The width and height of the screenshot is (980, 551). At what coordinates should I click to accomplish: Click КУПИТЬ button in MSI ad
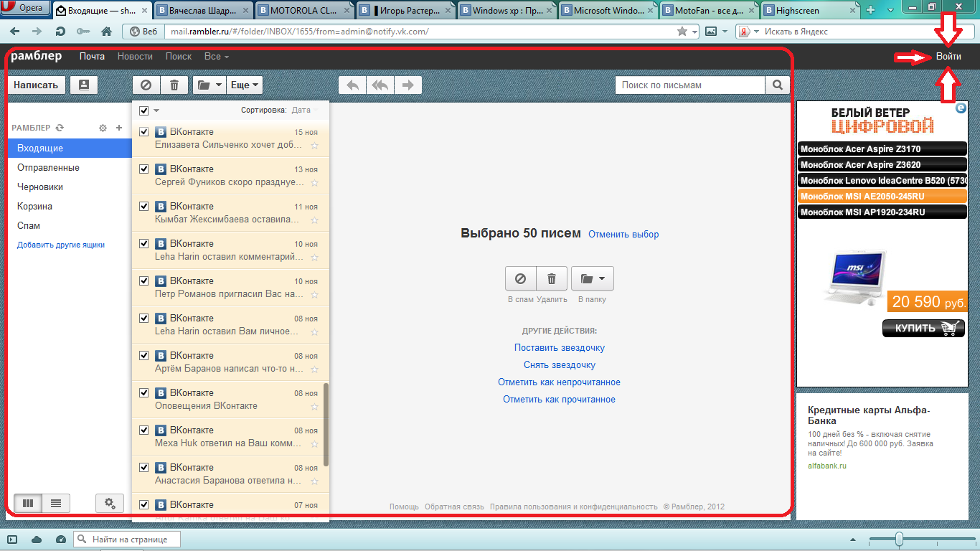923,329
